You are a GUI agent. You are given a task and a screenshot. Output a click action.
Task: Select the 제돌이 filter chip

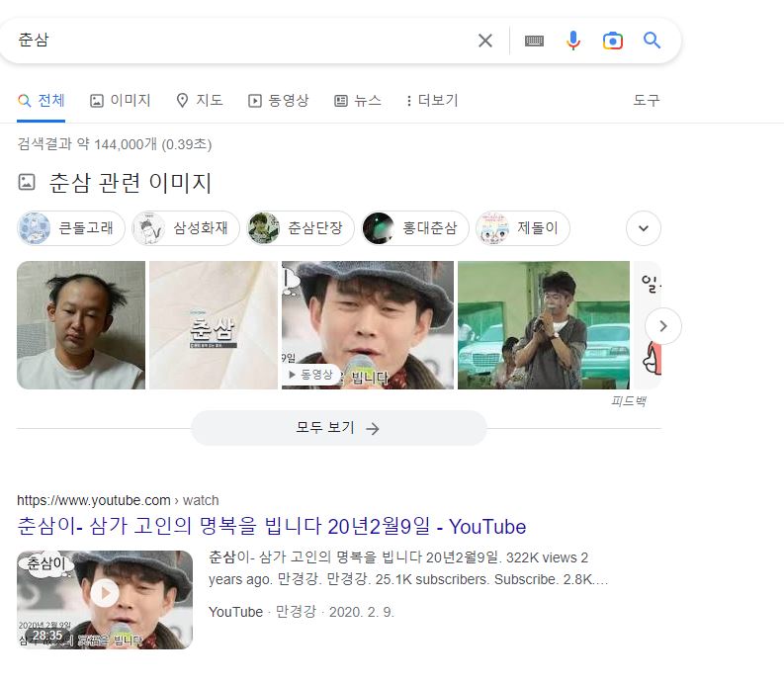point(522,228)
